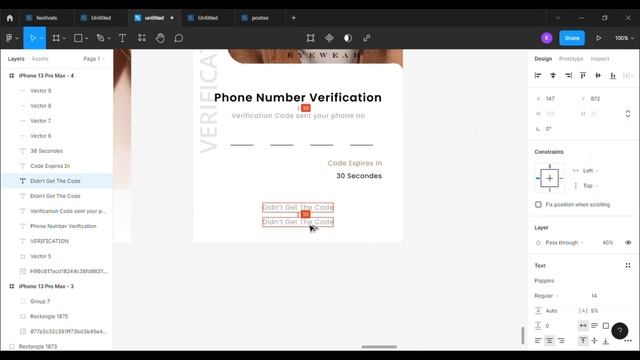This screenshot has width=640, height=360.
Task: Align selection to the right
Action: click(568, 76)
